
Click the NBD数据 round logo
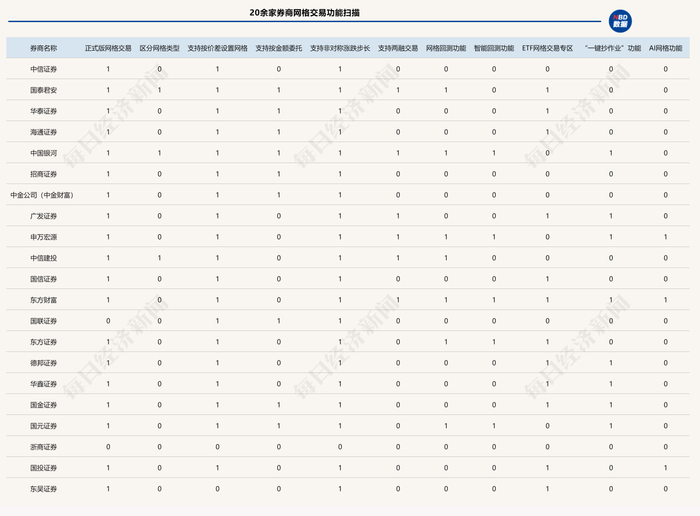pyautogui.click(x=620, y=21)
